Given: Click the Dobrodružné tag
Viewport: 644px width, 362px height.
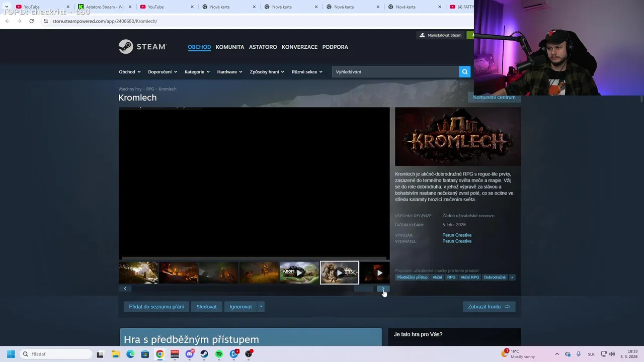Looking at the screenshot, I should coord(495,278).
